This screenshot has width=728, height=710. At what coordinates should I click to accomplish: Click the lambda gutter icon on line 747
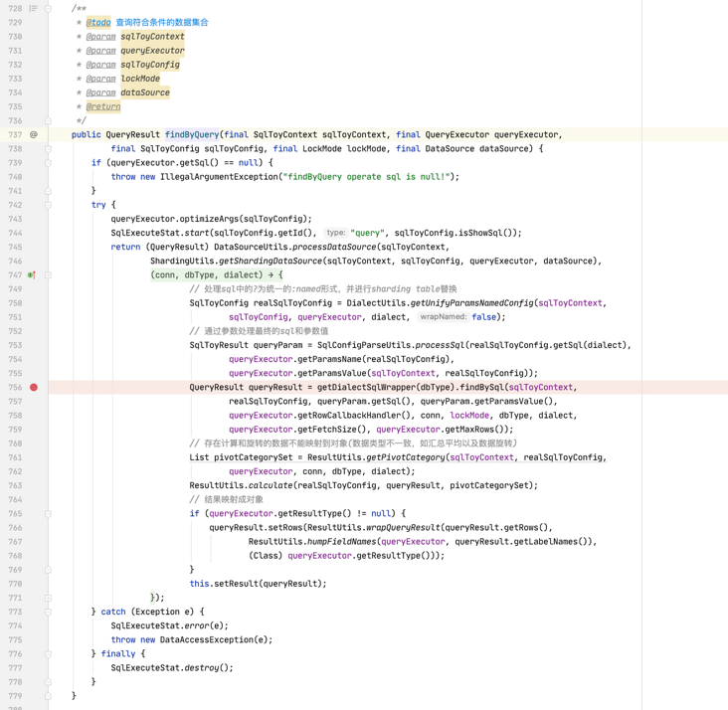click(32, 274)
